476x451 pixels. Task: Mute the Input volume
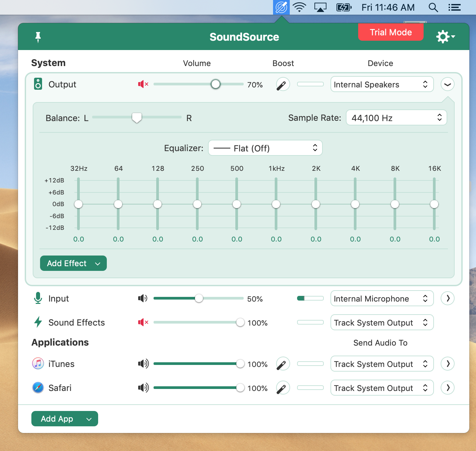[143, 298]
